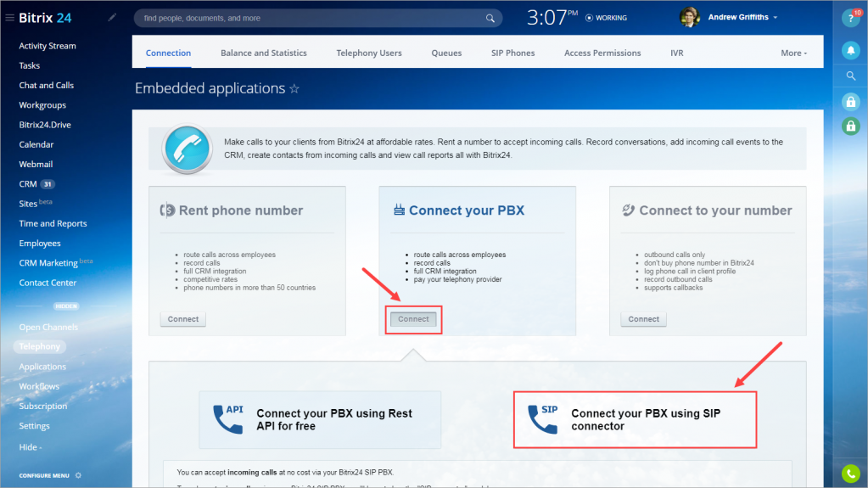Open Chat and Calls in the sidebar
The height and width of the screenshot is (488, 868).
coord(47,86)
